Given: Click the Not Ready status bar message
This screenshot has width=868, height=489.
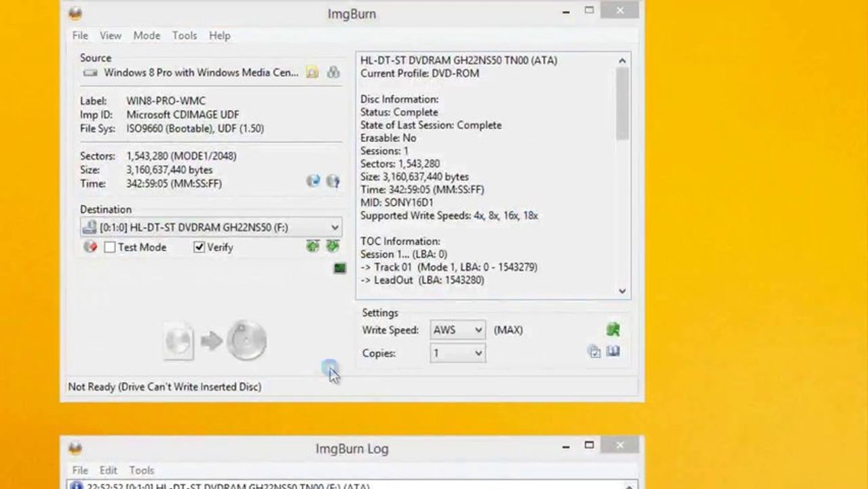Looking at the screenshot, I should pos(165,386).
